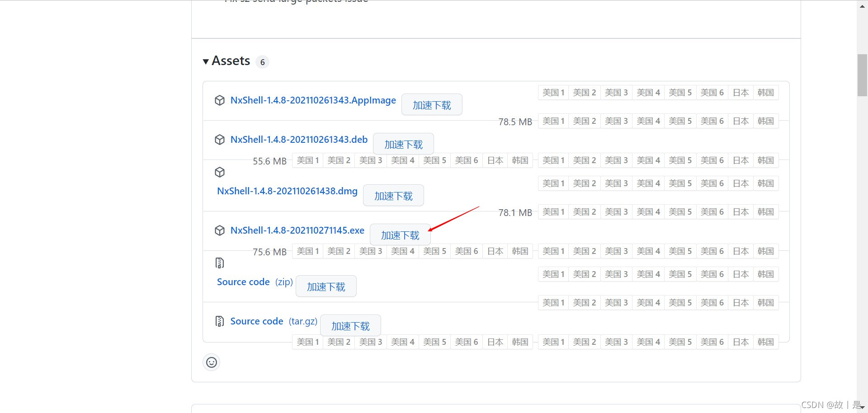Select 美国 3 mirror in the 78.1 MB row
The image size is (868, 413).
tap(616, 212)
